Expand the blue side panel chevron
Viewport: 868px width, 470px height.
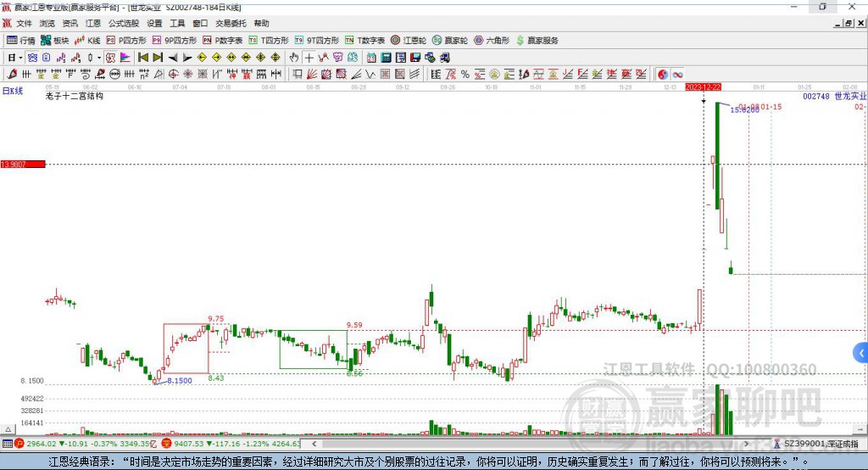pos(861,353)
